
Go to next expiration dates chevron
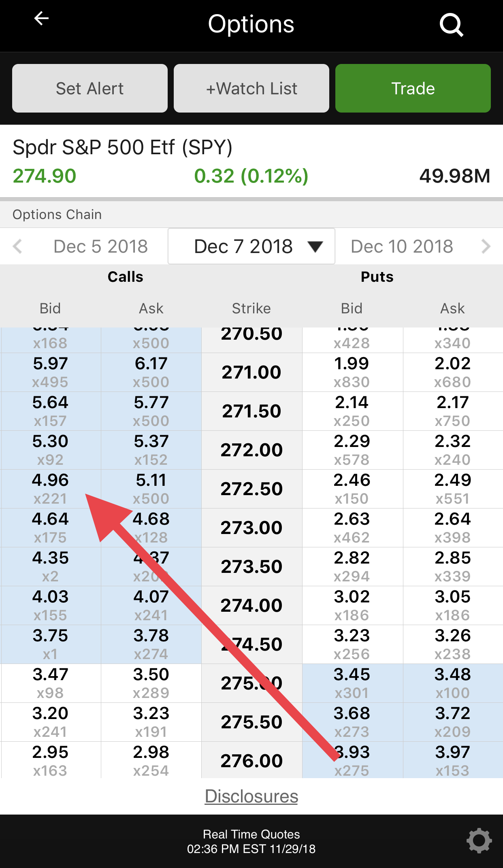[485, 246]
